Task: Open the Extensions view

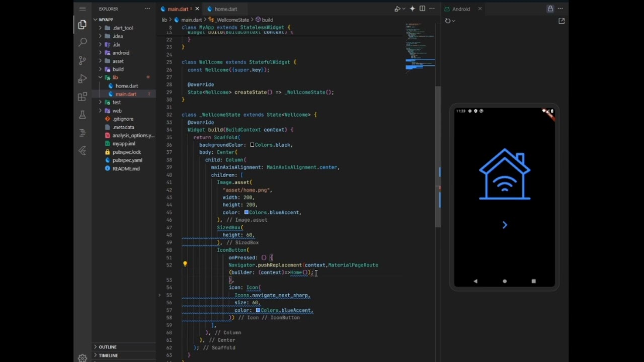Action: (x=83, y=97)
